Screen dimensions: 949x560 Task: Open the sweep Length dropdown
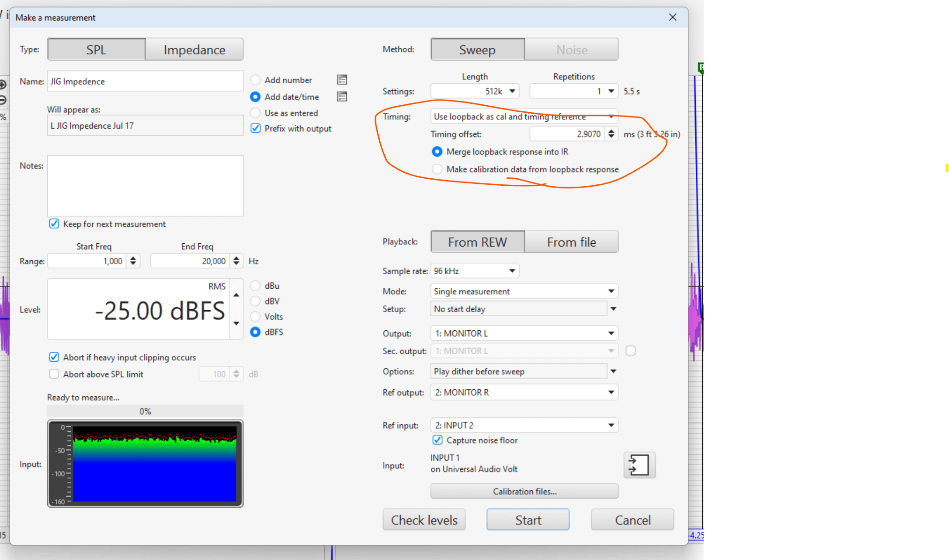[475, 91]
